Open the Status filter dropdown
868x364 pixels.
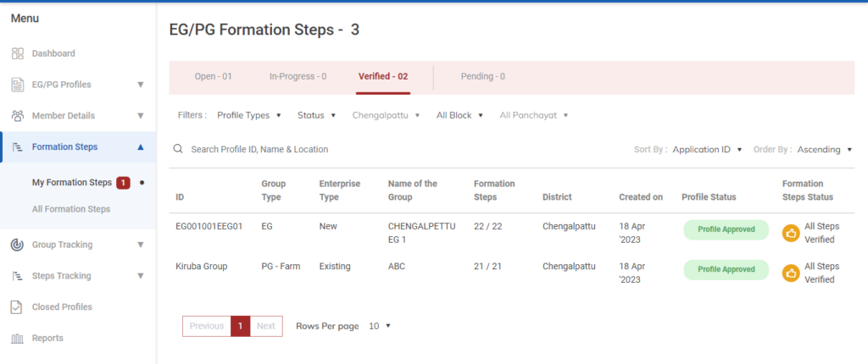[x=316, y=115]
